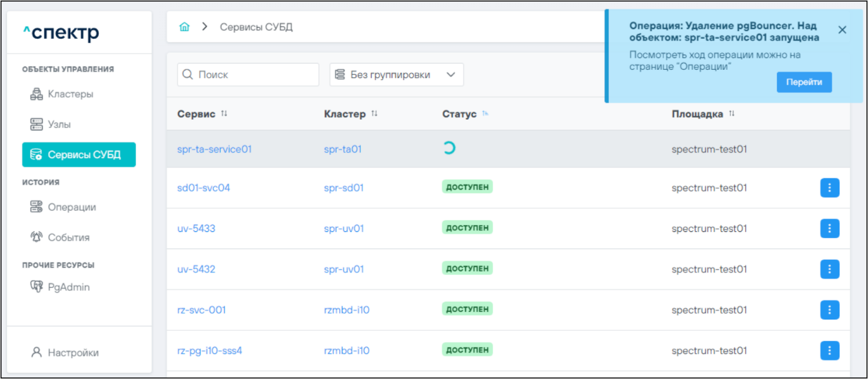Sort table by Статус column
The height and width of the screenshot is (379, 868).
pos(485,114)
